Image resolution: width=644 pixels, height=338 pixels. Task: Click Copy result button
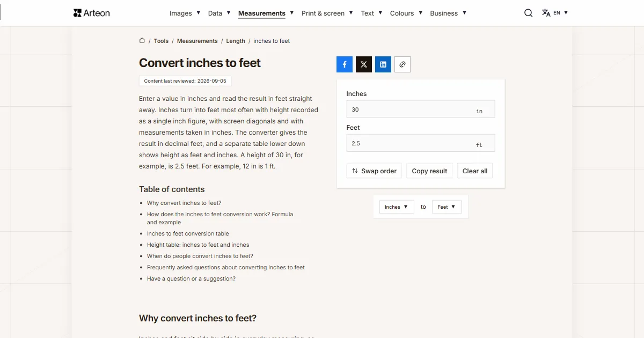429,171
